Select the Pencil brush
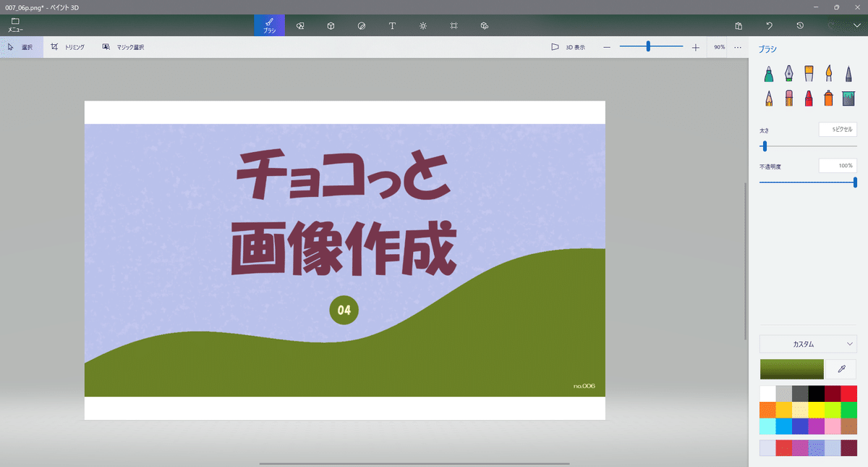This screenshot has width=868, height=467. [769, 98]
